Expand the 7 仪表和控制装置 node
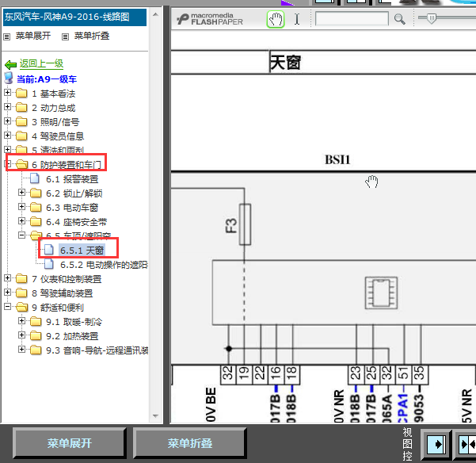476x463 pixels. (x=8, y=278)
